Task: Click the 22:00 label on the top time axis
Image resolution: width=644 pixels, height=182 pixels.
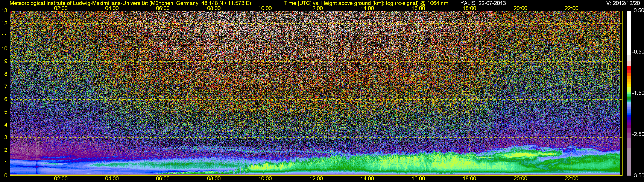Action: click(x=571, y=8)
